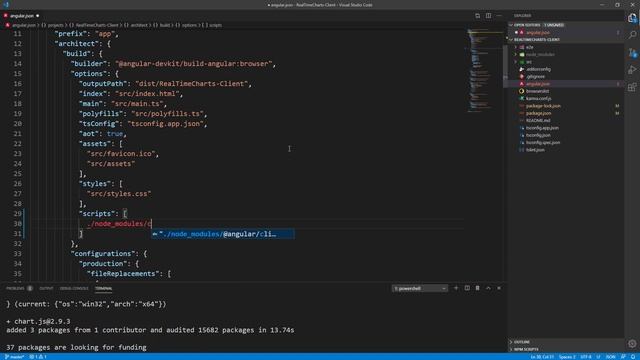Open errors and warnings count in status bar
The height and width of the screenshot is (360, 640).
[x=38, y=357]
